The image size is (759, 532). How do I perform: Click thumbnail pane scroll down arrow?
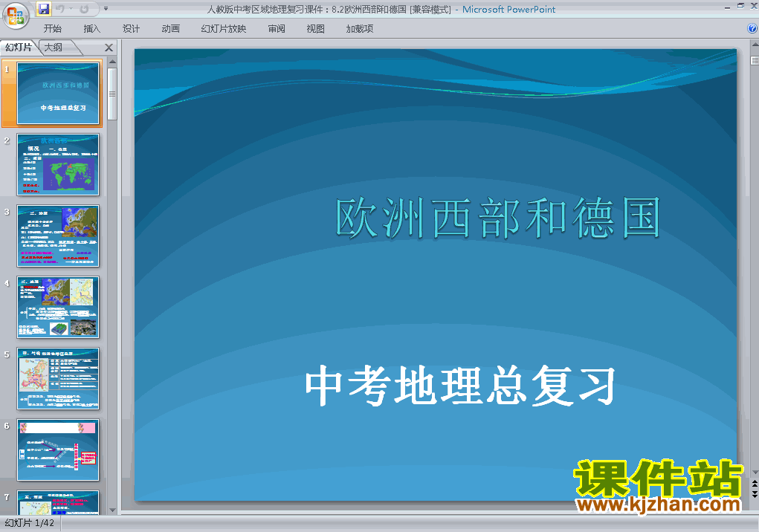pos(112,510)
